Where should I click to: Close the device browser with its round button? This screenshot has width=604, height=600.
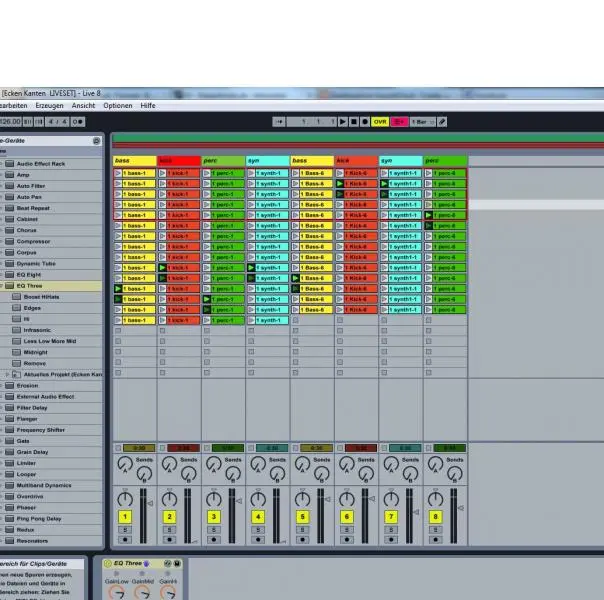pyautogui.click(x=97, y=141)
